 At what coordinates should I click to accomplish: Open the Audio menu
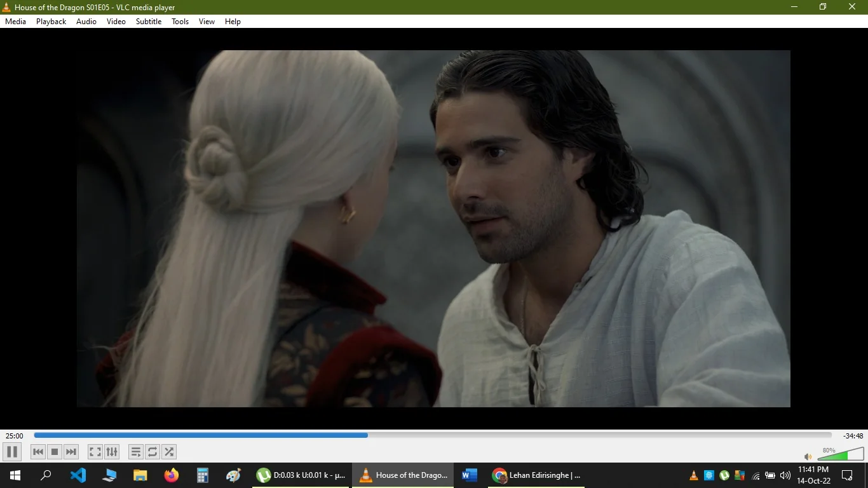(x=86, y=22)
